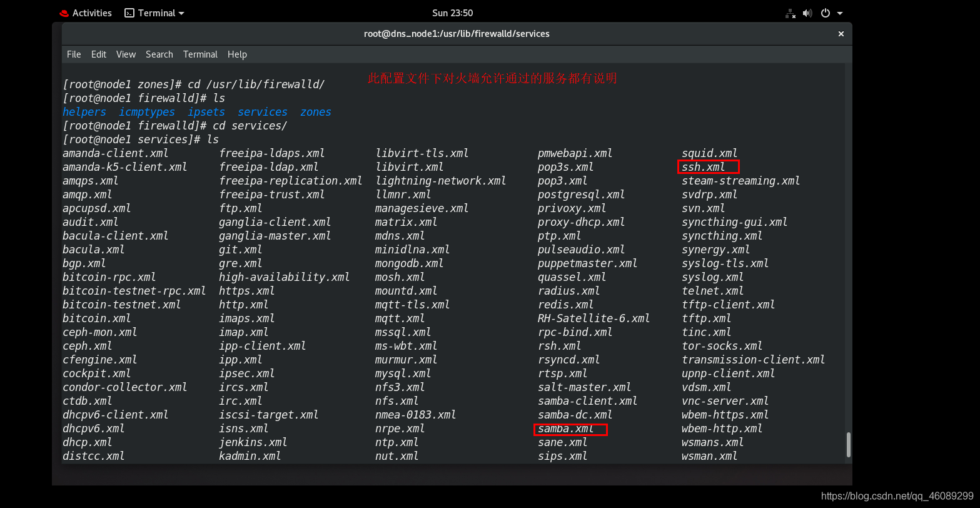Click nfs.xml in the listing
This screenshot has height=508, width=980.
tap(397, 401)
